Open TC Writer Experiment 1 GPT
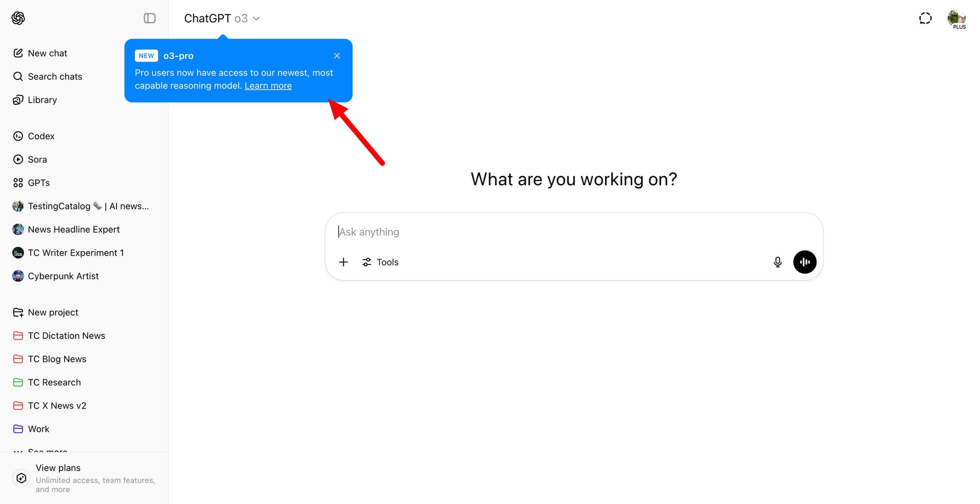This screenshot has height=504, width=980. (x=84, y=253)
